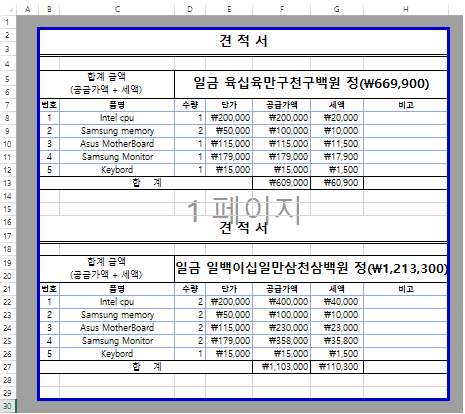This screenshot has width=465, height=414.
Task: Click the total amount cell showing ₩1,213,300
Action: 311,269
